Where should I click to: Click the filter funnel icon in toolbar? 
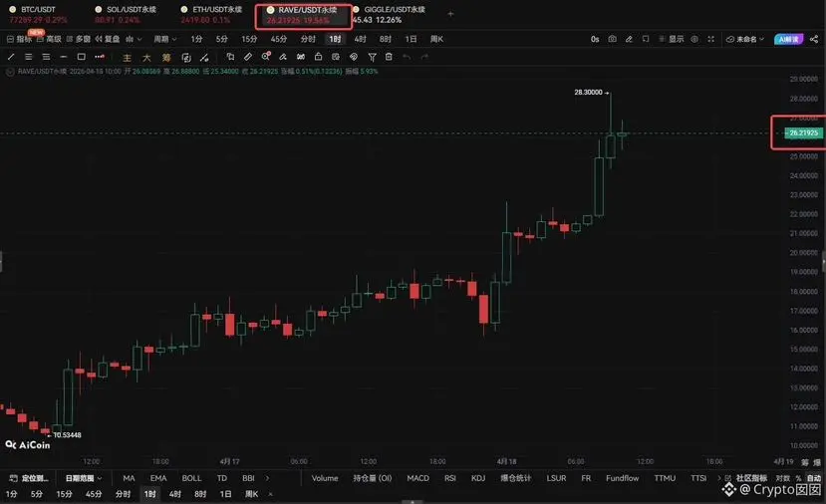pyautogui.click(x=372, y=57)
